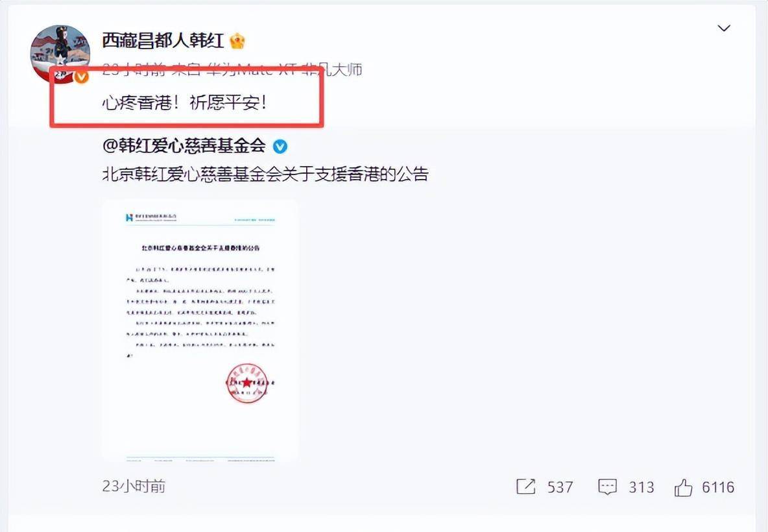Click the post text 心疼香港！祈愿平安！

click(x=185, y=103)
